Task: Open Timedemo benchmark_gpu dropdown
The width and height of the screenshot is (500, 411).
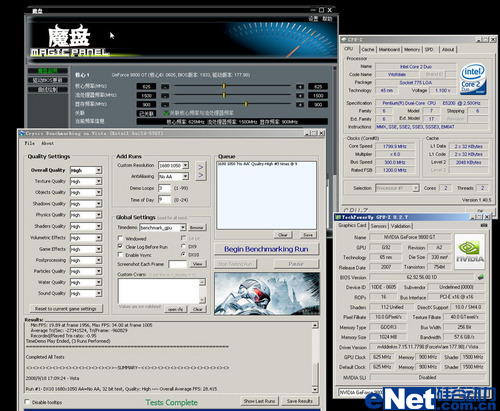Action: [183, 228]
